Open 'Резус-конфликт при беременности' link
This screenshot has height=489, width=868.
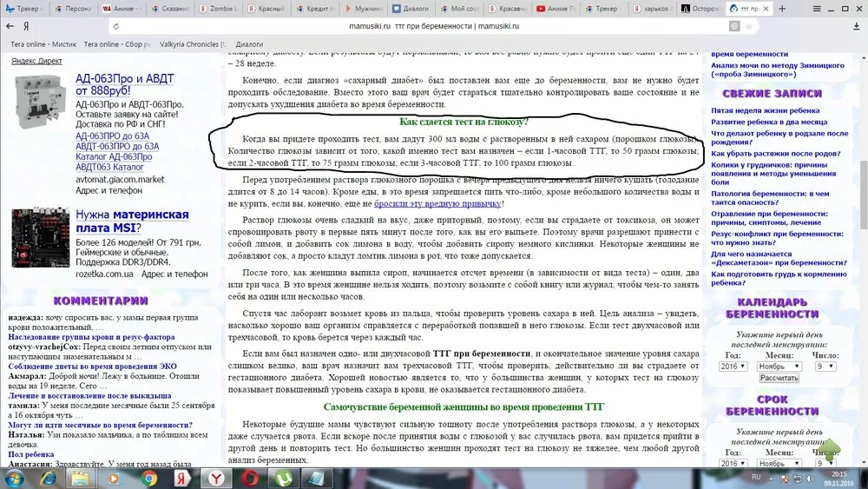click(x=777, y=238)
